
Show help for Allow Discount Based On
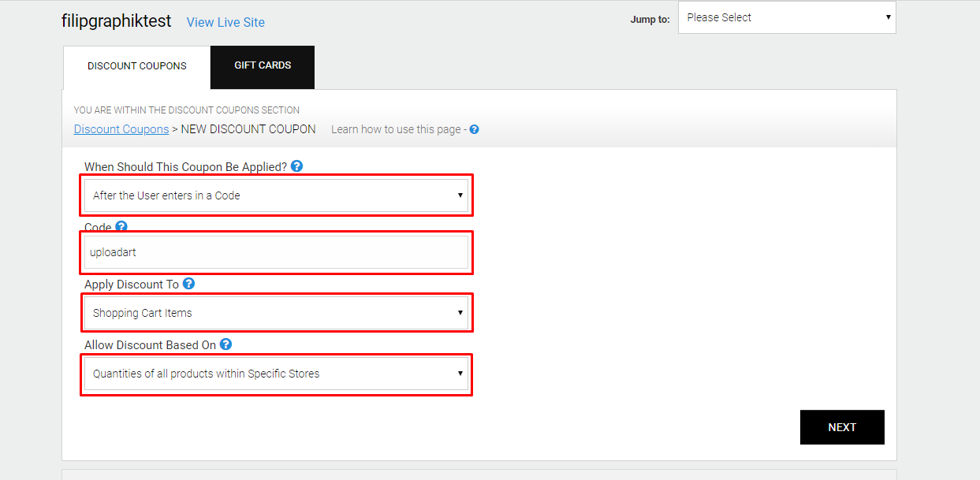225,344
